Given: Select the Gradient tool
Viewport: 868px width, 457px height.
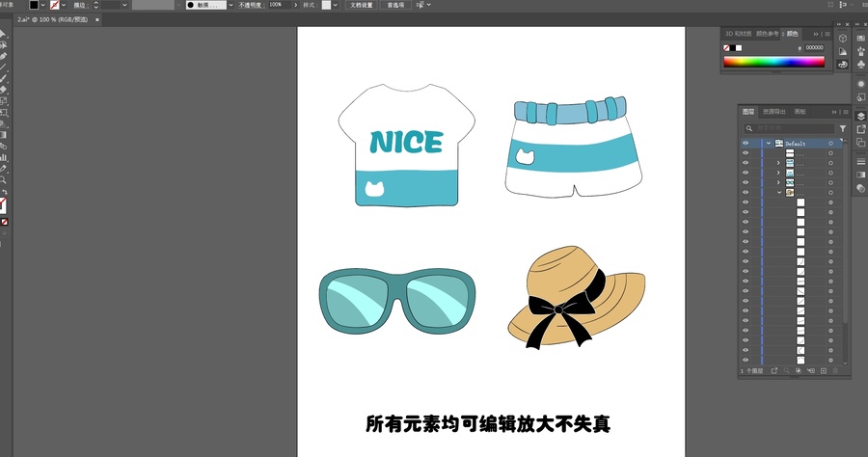Looking at the screenshot, I should [3, 135].
